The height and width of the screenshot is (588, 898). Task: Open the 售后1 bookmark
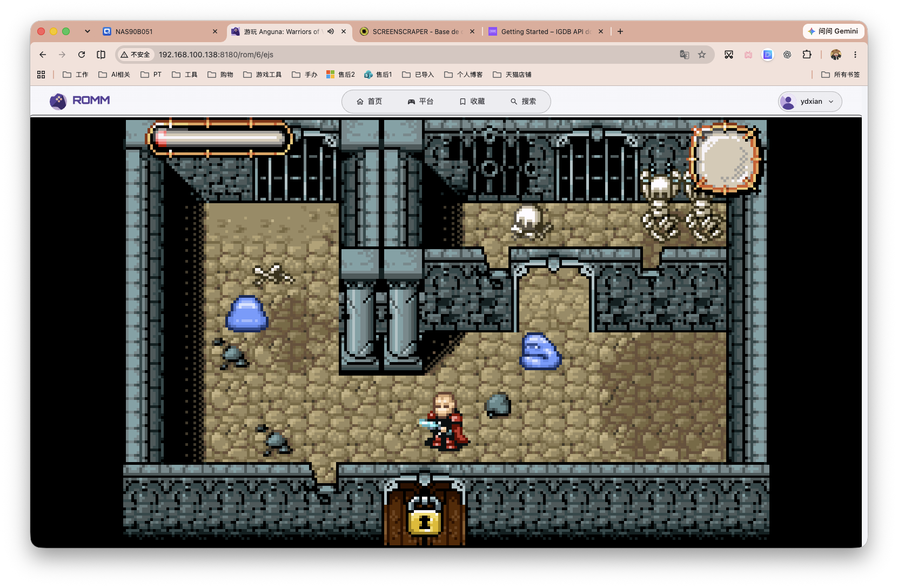pyautogui.click(x=378, y=75)
